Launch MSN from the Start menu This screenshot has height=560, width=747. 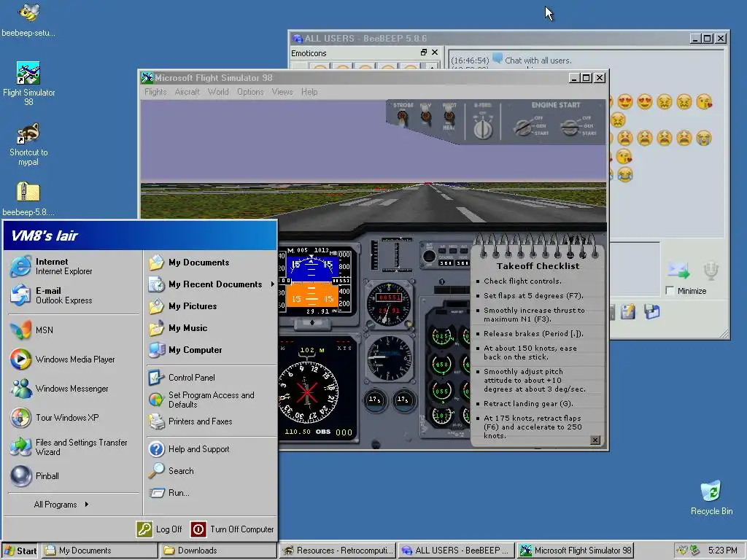(x=74, y=330)
